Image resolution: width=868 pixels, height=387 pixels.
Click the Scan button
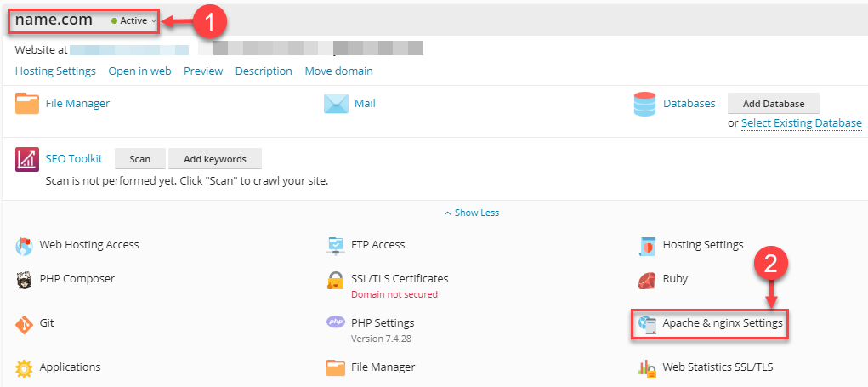[x=140, y=159]
